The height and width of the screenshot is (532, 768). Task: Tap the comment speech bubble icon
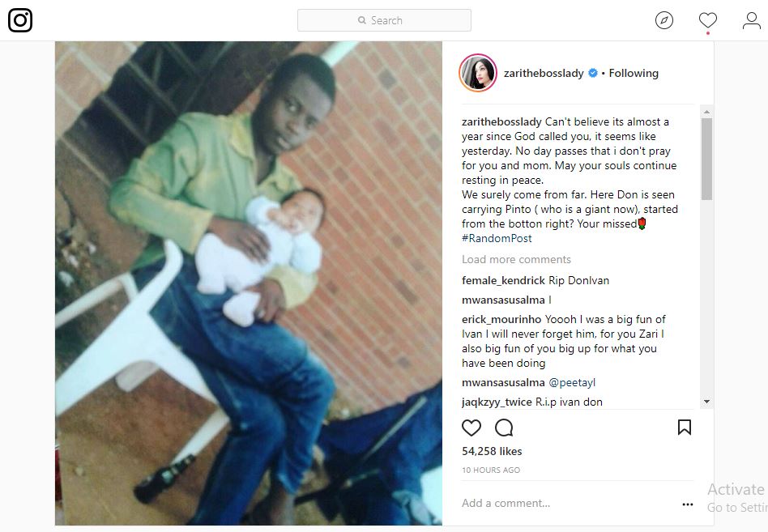pyautogui.click(x=504, y=428)
